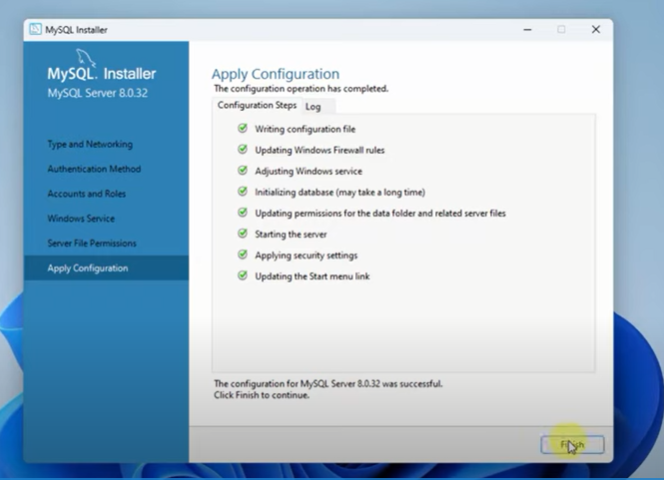Click the MySQL dolphin logo

86,58
